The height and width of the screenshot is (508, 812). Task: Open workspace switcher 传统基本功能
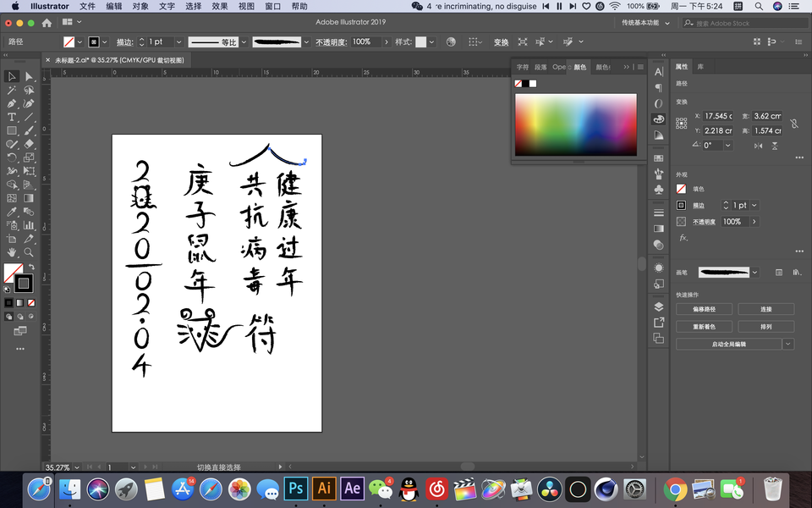tap(645, 23)
